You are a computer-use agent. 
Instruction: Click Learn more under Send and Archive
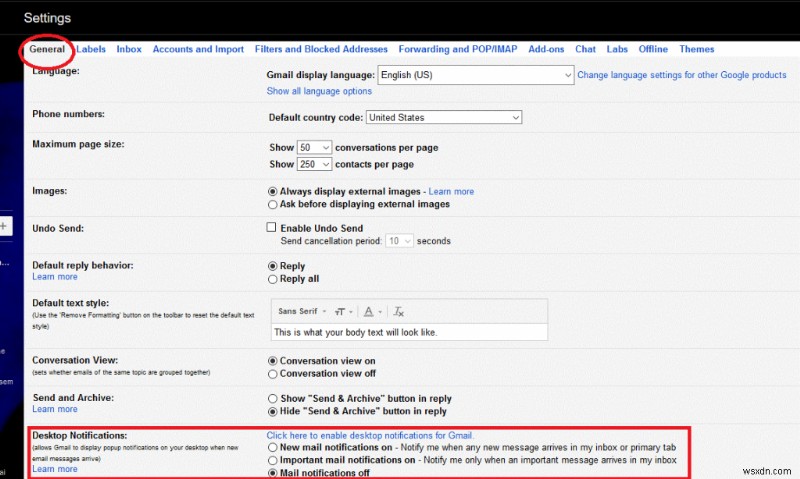(55, 409)
